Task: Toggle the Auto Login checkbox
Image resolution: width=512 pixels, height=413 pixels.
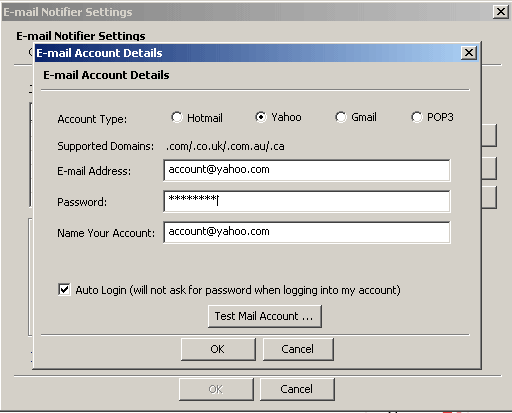Action: point(64,289)
